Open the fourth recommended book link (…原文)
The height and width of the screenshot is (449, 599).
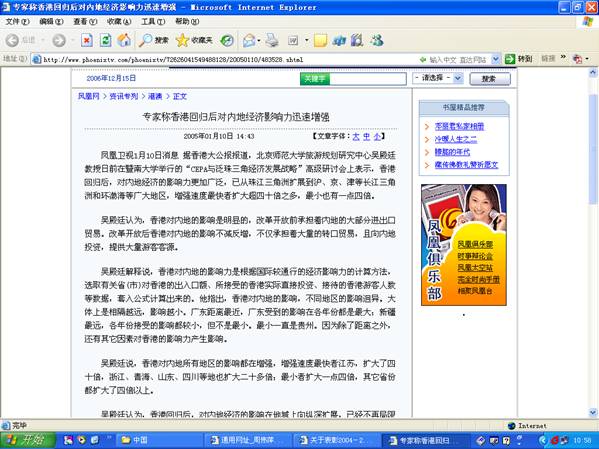coord(466,165)
